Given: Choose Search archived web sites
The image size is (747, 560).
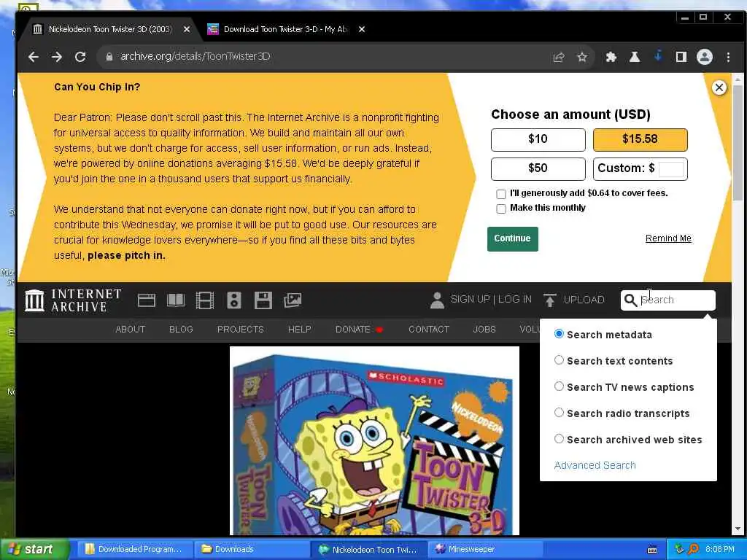Looking at the screenshot, I should coord(559,438).
